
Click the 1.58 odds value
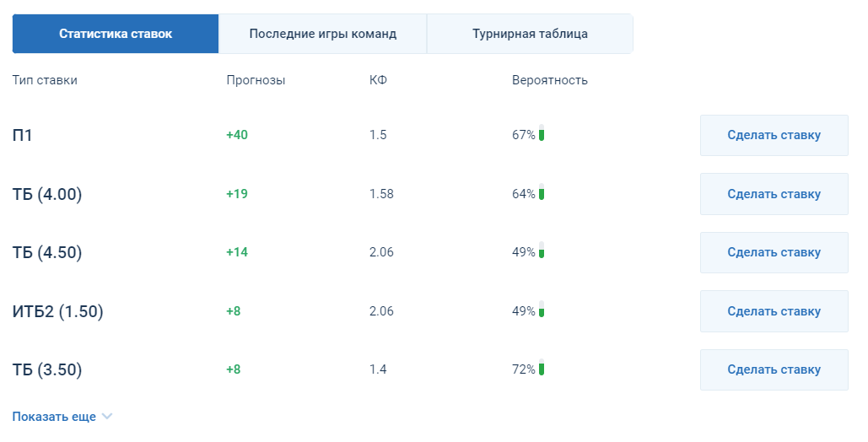(381, 194)
